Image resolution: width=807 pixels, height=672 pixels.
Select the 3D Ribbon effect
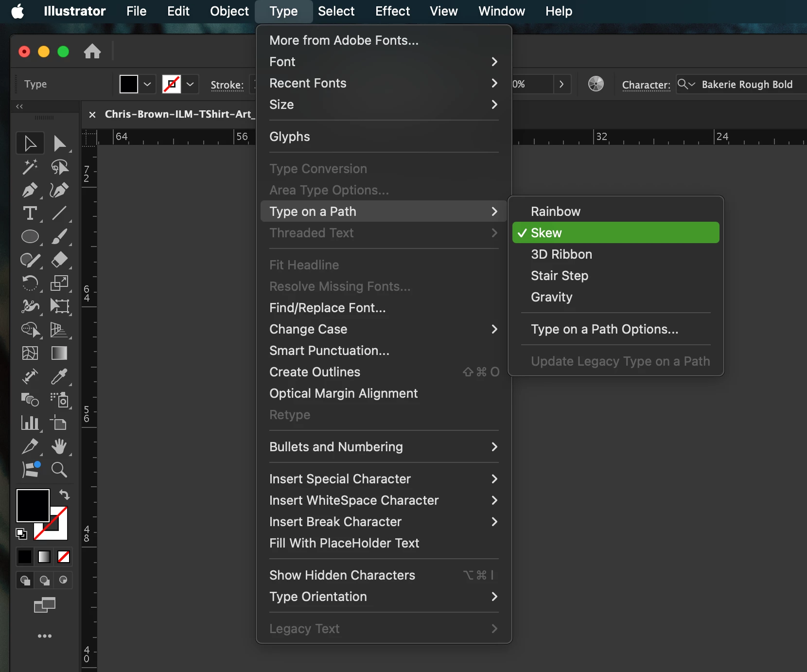[x=616, y=254]
